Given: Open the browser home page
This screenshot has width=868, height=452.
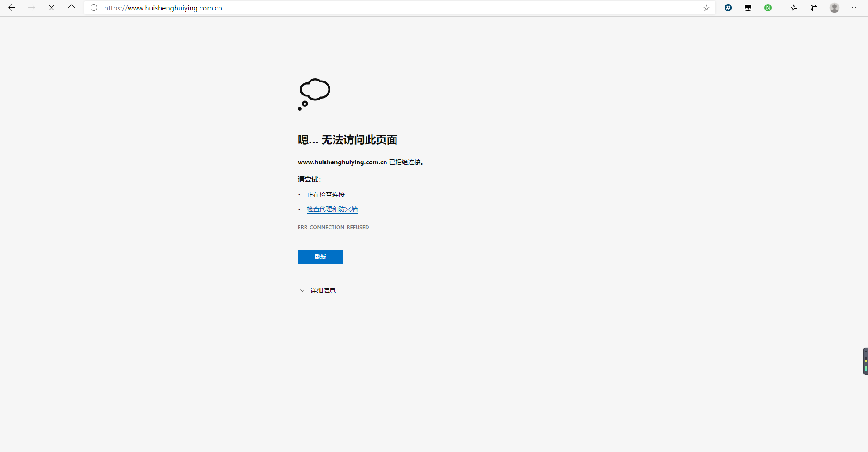Looking at the screenshot, I should coord(72,8).
